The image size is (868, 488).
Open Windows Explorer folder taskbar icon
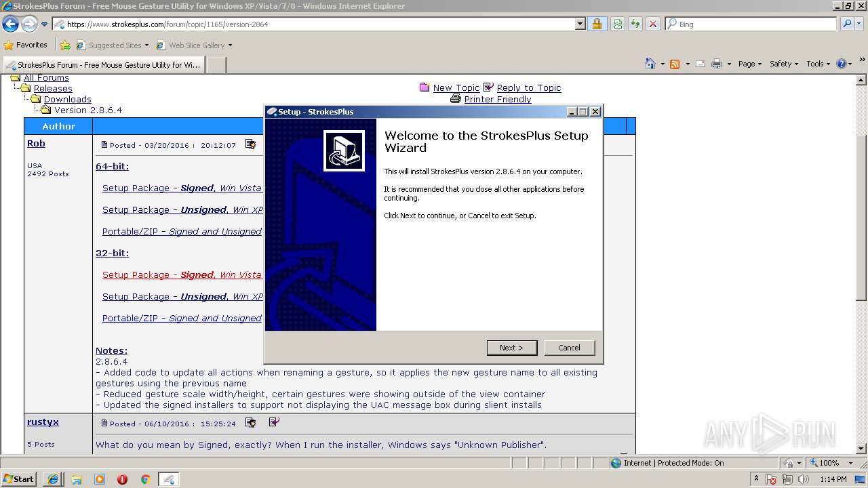(x=77, y=479)
